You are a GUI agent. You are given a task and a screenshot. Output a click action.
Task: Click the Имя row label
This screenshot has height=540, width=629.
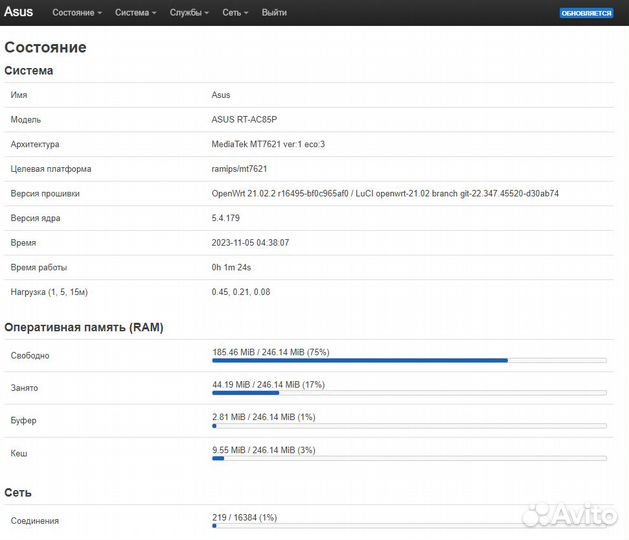coord(19,95)
